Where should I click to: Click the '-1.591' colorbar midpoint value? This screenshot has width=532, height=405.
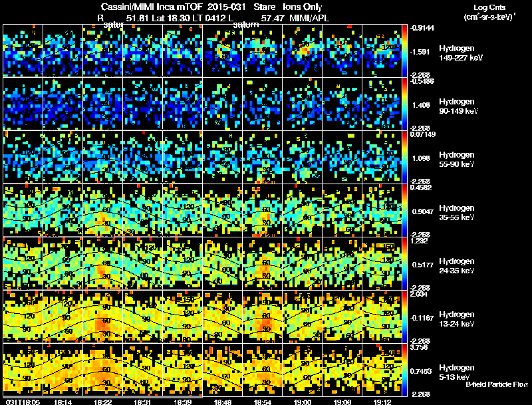pos(420,52)
